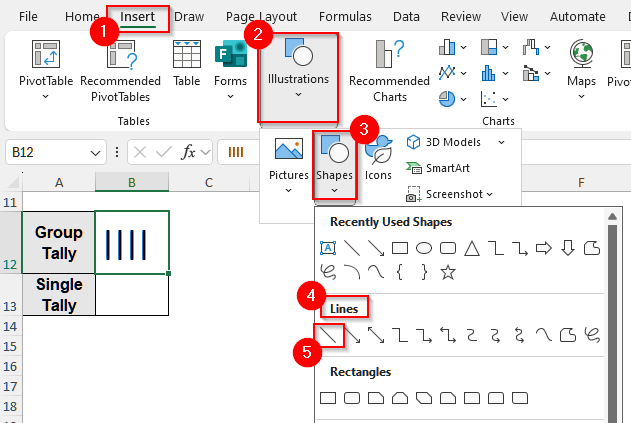631x423 pixels.
Task: Open the File tab
Action: click(x=28, y=17)
